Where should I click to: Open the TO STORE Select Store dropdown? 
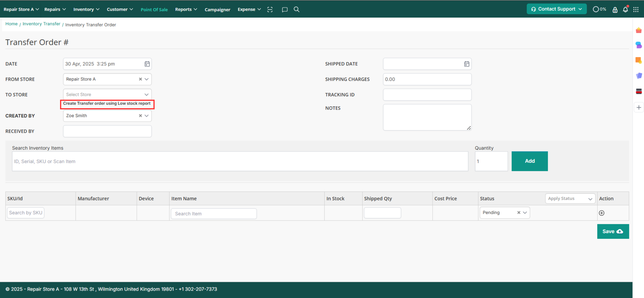click(107, 95)
